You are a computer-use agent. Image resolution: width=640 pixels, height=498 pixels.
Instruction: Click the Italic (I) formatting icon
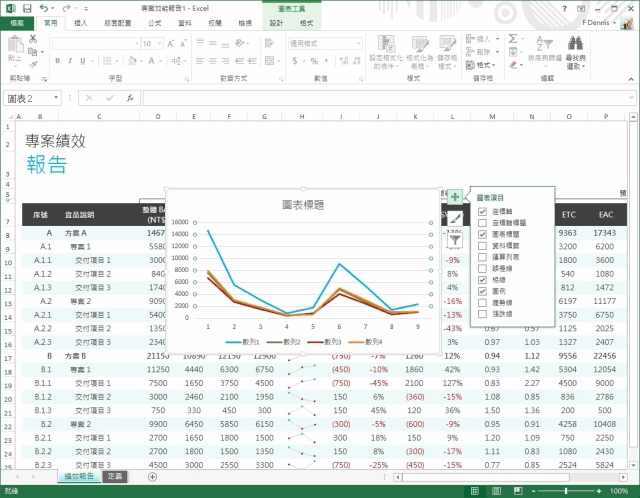(x=70, y=61)
